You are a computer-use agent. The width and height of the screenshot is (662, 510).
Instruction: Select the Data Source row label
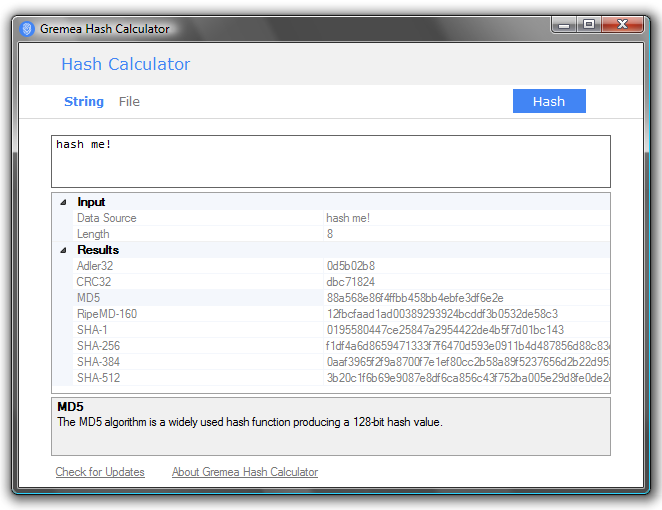(x=106, y=218)
